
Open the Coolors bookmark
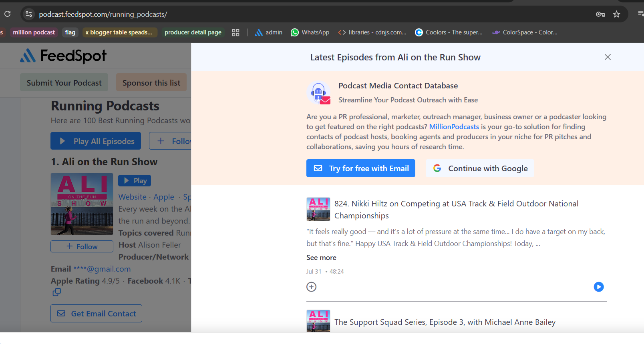click(x=449, y=32)
